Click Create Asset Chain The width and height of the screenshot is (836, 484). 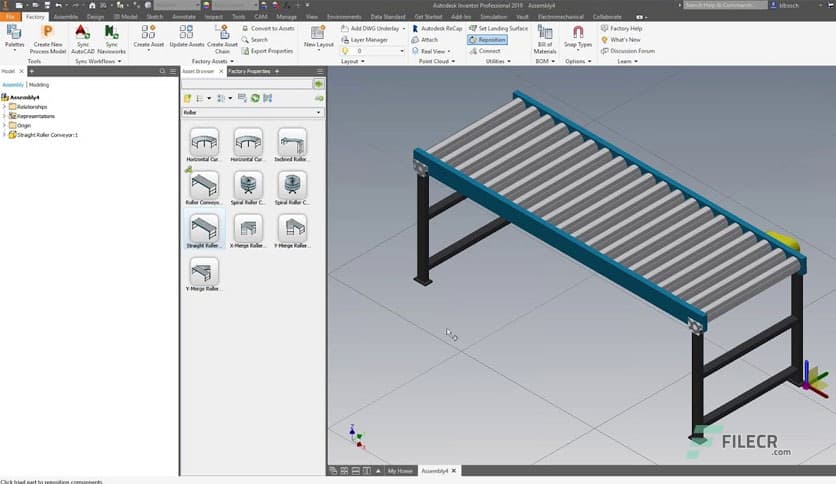click(x=222, y=38)
